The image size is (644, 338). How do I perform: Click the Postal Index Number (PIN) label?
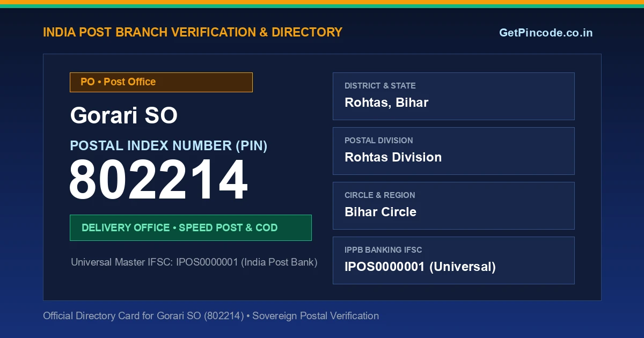coord(169,145)
